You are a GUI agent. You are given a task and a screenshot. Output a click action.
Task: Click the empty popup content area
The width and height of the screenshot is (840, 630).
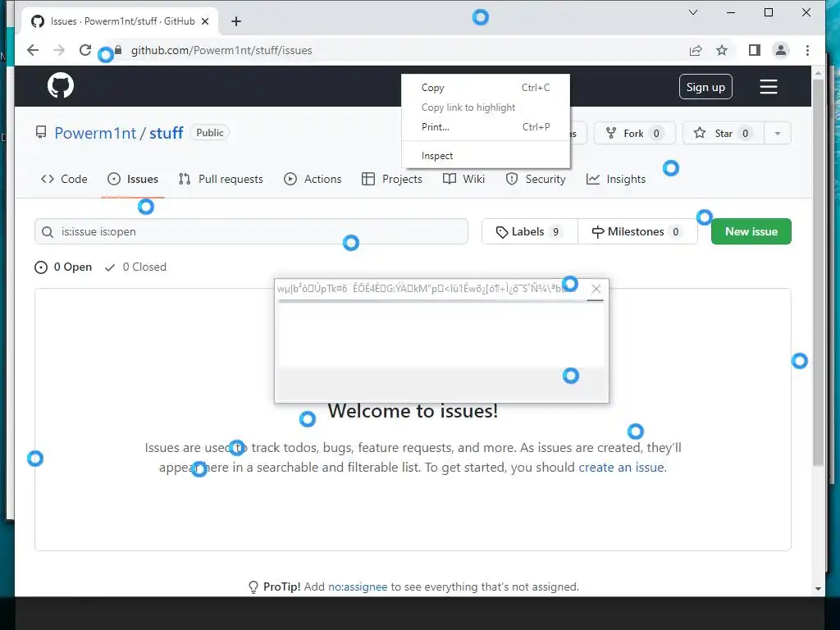click(441, 336)
